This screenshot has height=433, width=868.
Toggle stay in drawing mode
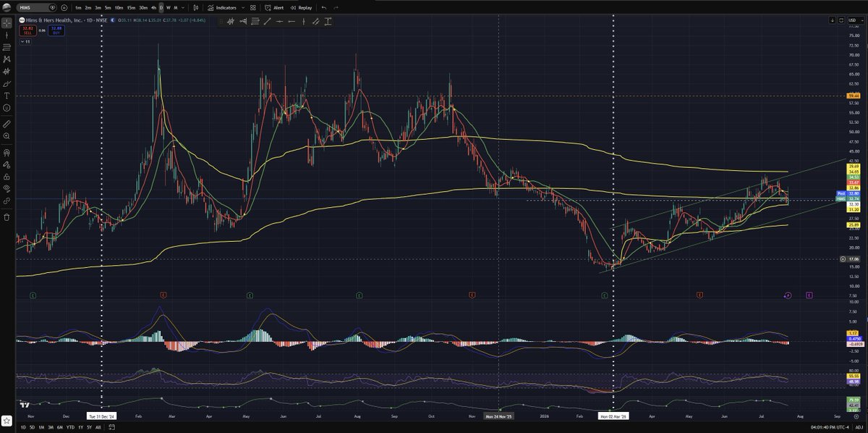pos(6,164)
